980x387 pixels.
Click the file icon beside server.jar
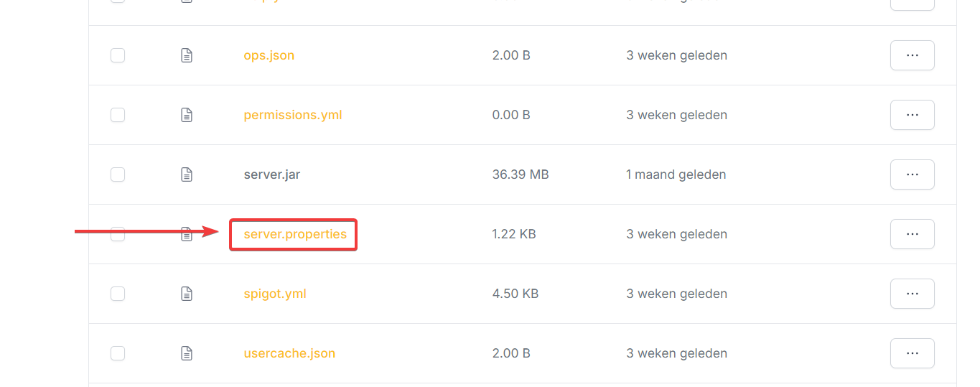187,174
